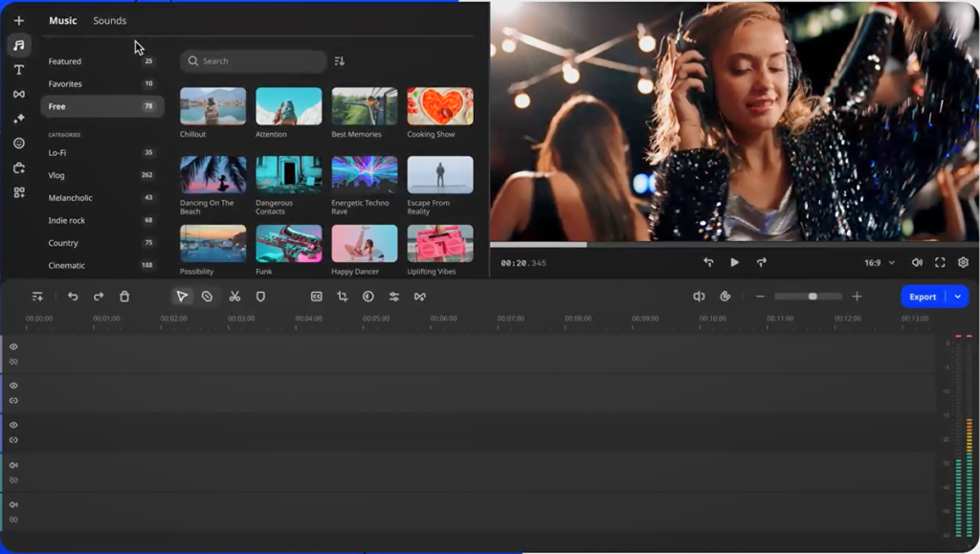The width and height of the screenshot is (980, 554).
Task: Select the Split (scissors) tool
Action: click(235, 297)
